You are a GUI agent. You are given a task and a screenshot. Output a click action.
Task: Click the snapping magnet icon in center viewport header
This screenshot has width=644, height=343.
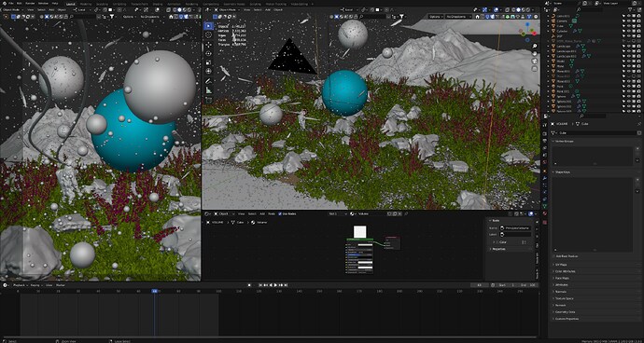[372, 10]
